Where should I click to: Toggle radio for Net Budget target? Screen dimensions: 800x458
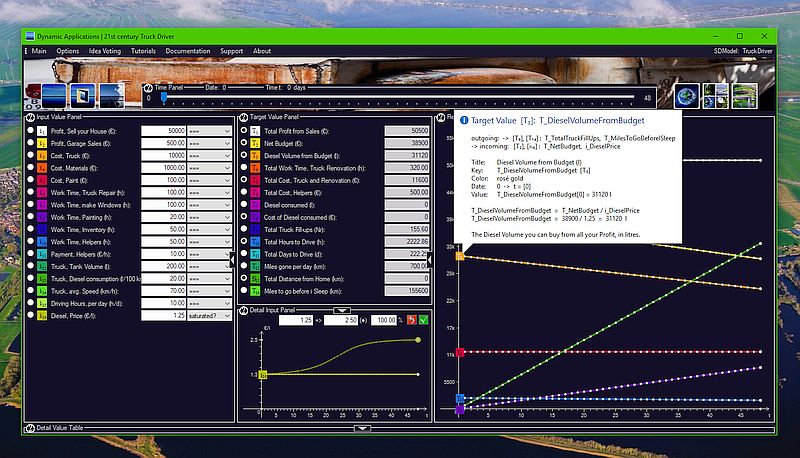point(244,143)
